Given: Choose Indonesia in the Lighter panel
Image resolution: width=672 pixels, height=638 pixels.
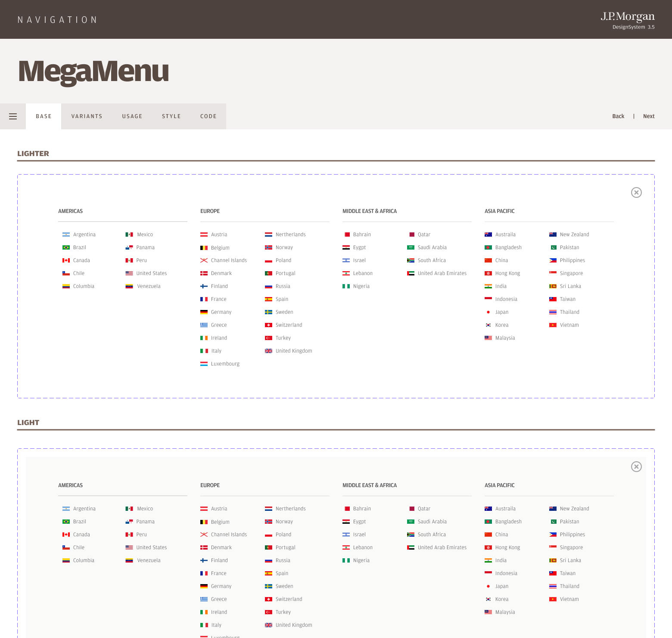Looking at the screenshot, I should click(506, 299).
